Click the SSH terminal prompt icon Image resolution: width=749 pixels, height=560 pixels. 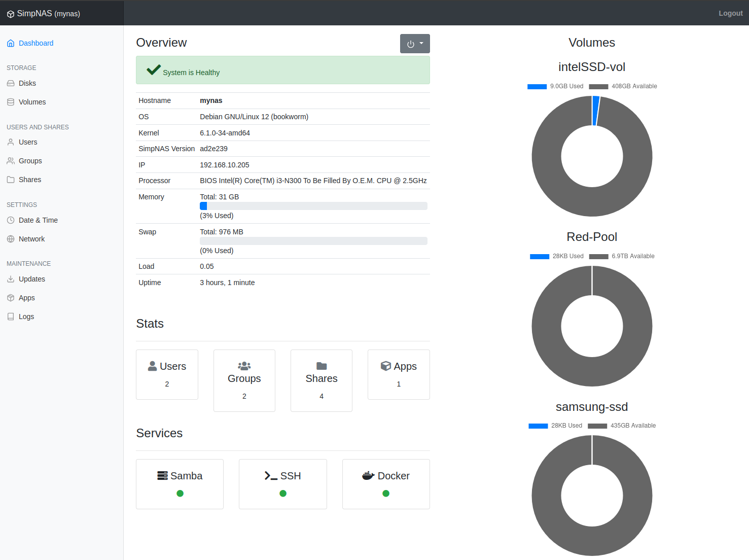coord(271,476)
